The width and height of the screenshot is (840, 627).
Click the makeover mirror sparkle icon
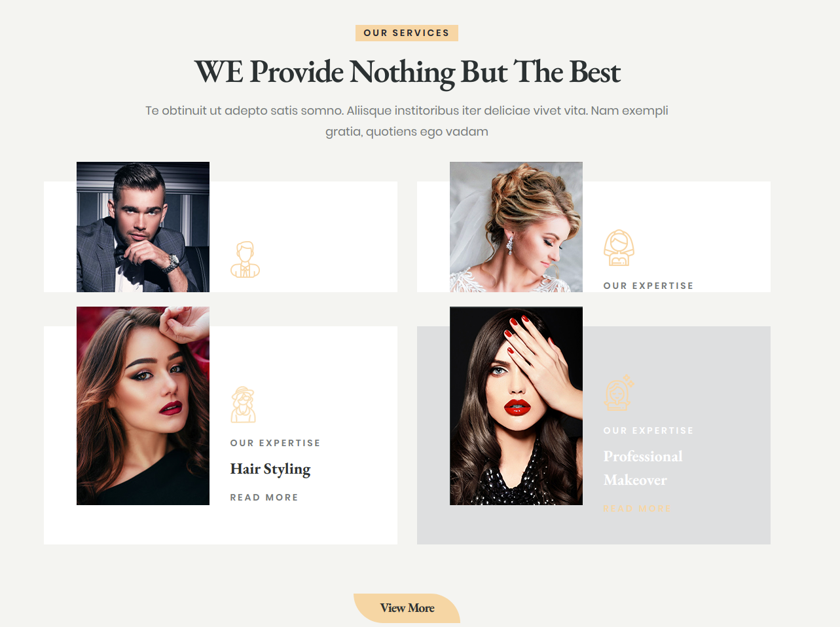[619, 392]
